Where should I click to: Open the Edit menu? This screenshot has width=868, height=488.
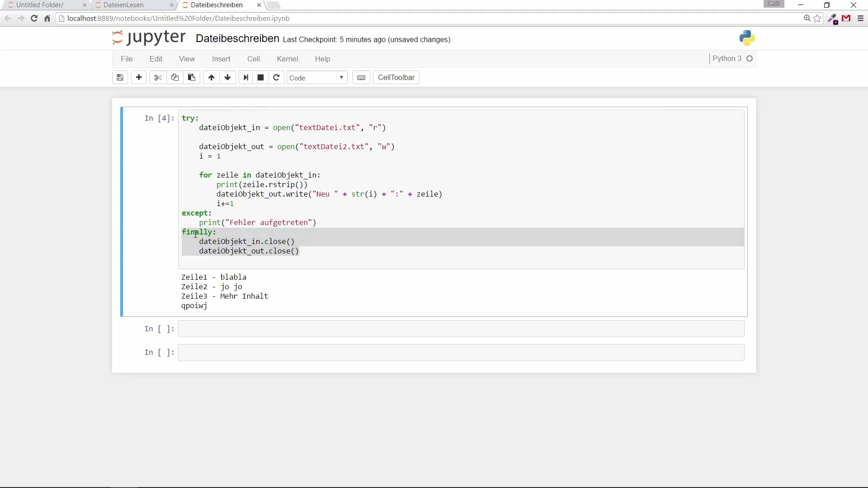(x=156, y=59)
